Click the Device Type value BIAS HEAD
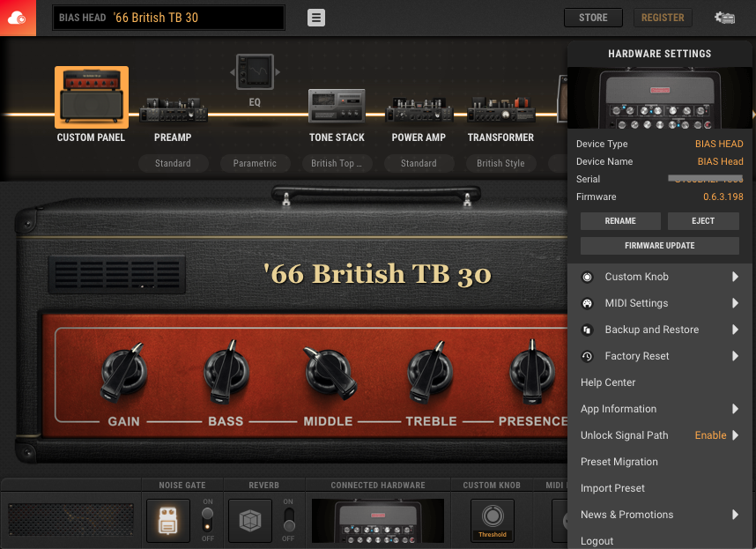756x549 pixels. pyautogui.click(x=719, y=144)
